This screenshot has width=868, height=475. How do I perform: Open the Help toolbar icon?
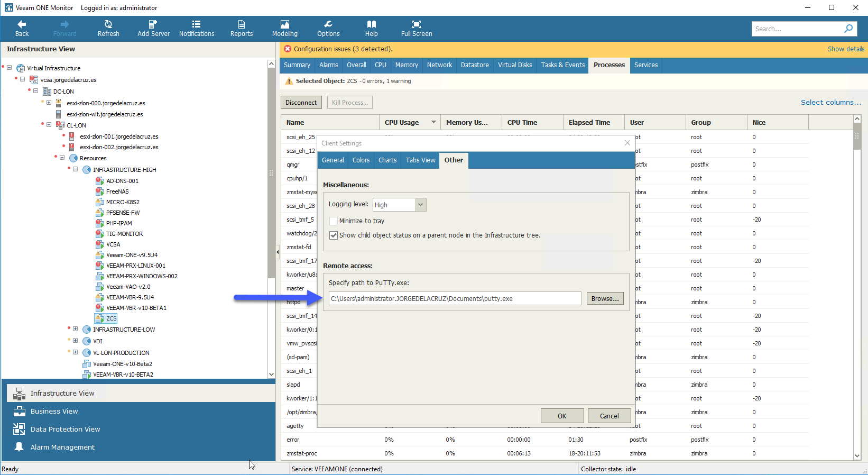point(372,24)
